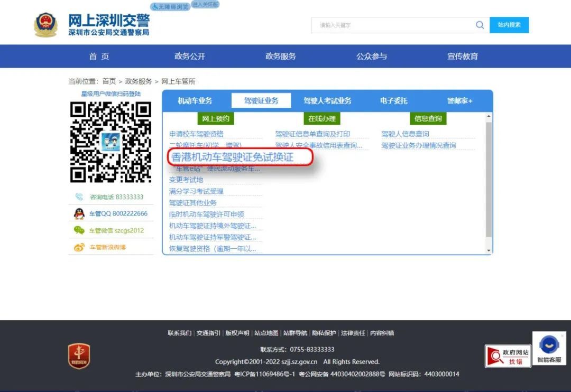571x392 pixels.
Task: Click the red 党政机关 emblem in footer
Action: click(79, 356)
